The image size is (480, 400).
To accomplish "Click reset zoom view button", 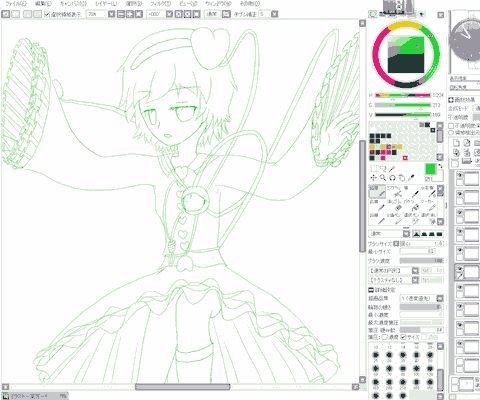I will 139,14.
